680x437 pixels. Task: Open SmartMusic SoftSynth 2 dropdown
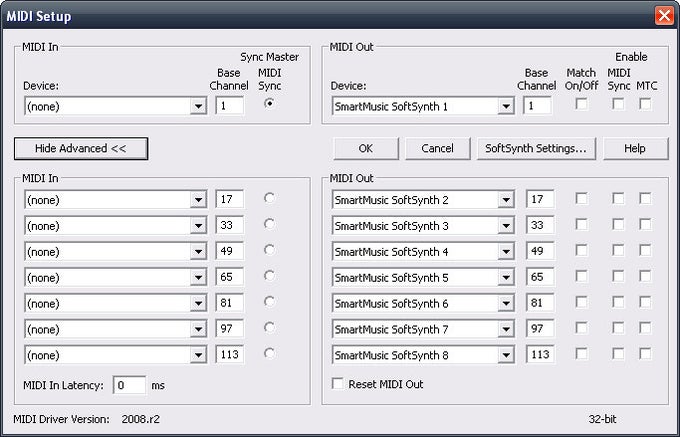[423, 200]
